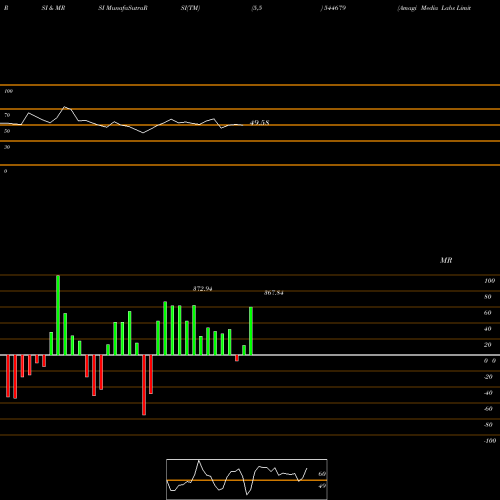Click the 'SI MunafaSutraR' header text
This screenshot has height=500, width=500.
click(123, 8)
